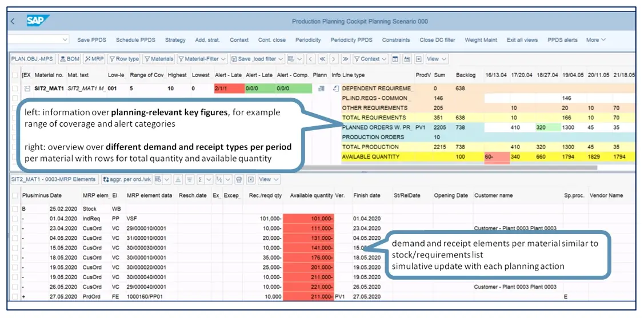Screen dimensions: 644x318
Task: Tick checkbox for SIT2_MAT1 row
Action: tap(15, 88)
